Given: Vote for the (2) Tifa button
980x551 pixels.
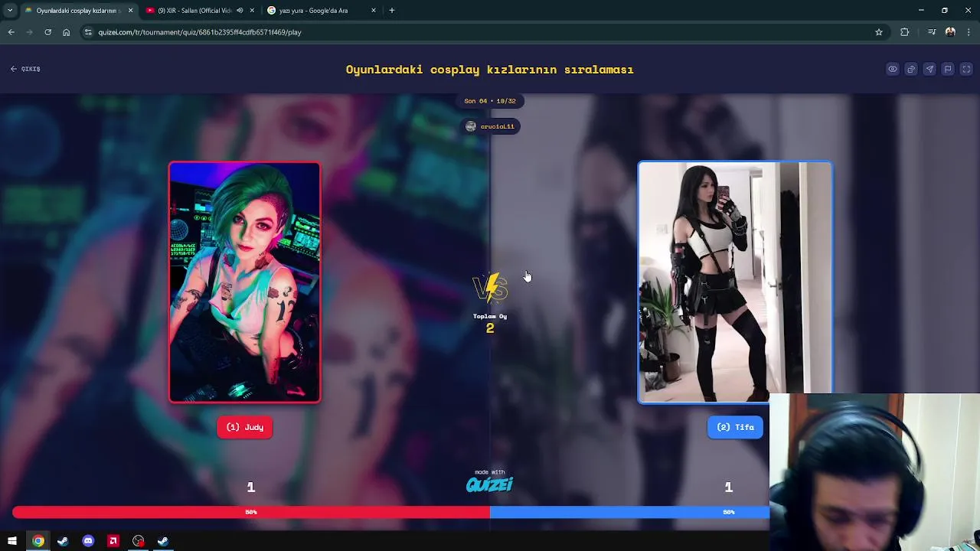Looking at the screenshot, I should click(x=735, y=427).
